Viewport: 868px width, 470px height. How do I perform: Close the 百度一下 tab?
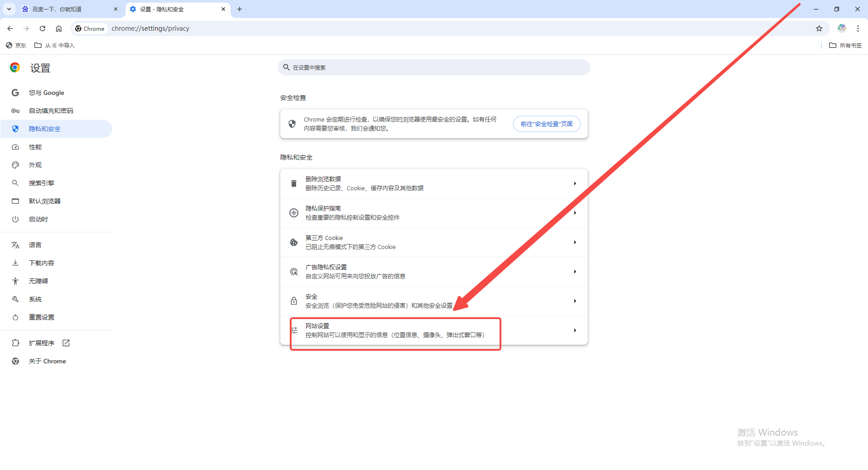click(116, 9)
